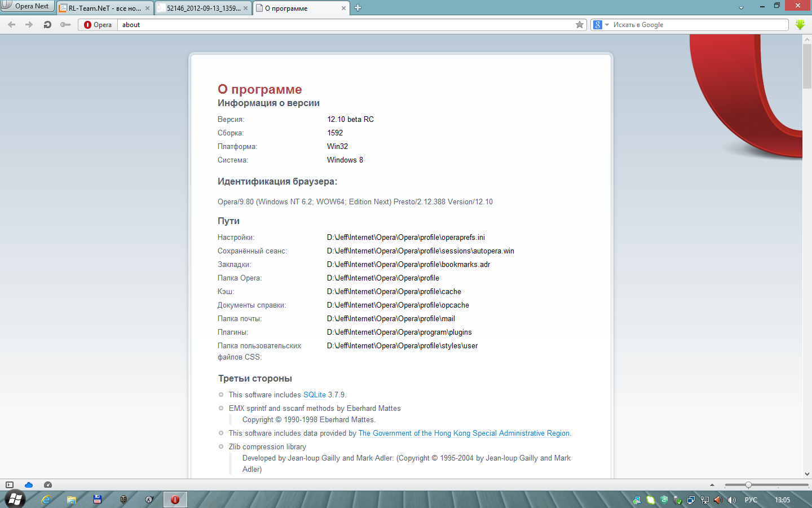This screenshot has width=812, height=508.
Task: Click the bookmarks.adr path
Action: point(408,265)
